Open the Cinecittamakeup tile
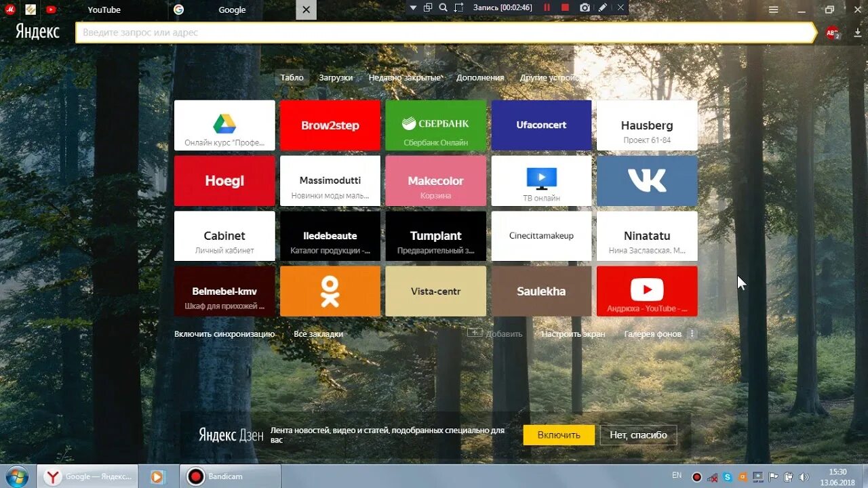Screen dimensions: 868x488 coord(541,236)
